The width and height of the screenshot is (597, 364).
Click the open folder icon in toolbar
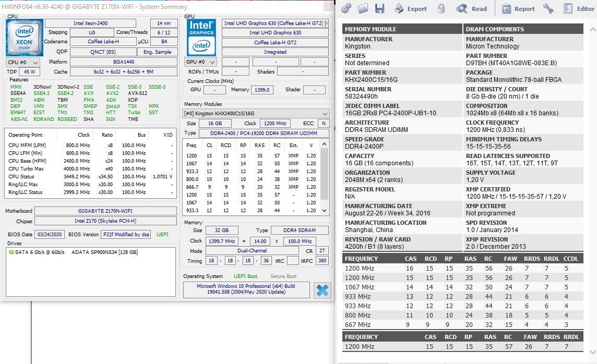363,8
